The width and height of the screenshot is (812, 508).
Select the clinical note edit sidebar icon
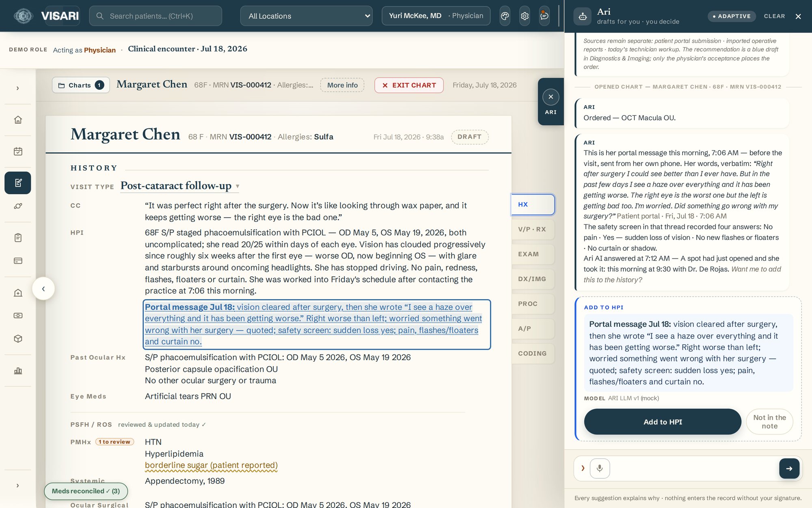click(18, 183)
